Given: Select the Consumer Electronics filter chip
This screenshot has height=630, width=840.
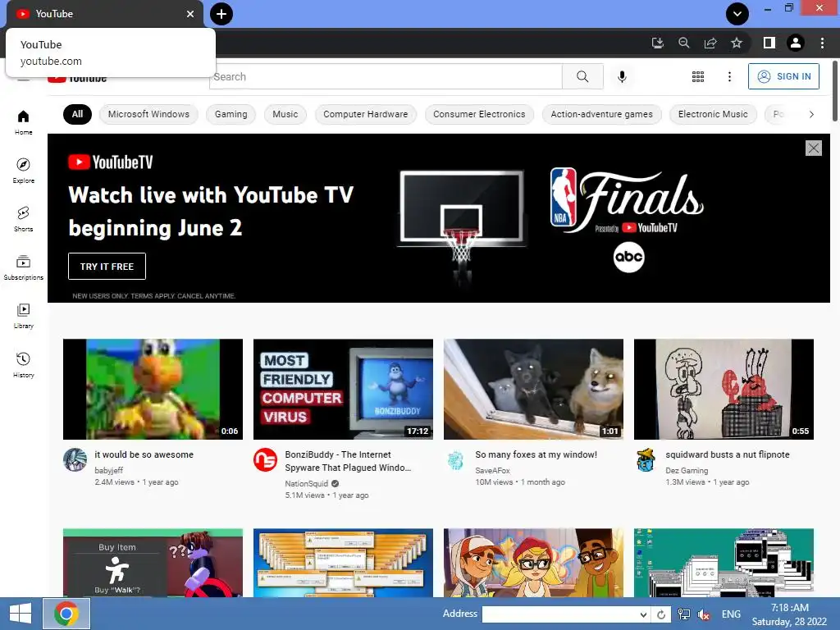Looking at the screenshot, I should point(479,114).
